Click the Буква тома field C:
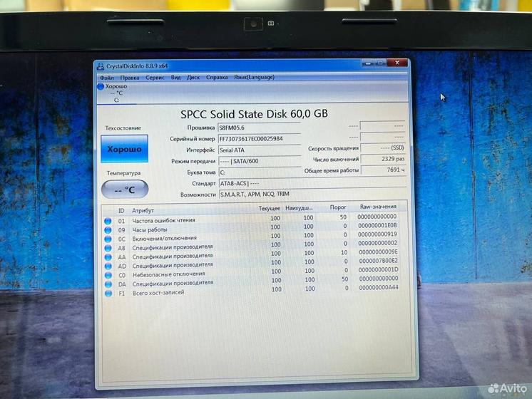The image size is (532, 399). pyautogui.click(x=259, y=172)
